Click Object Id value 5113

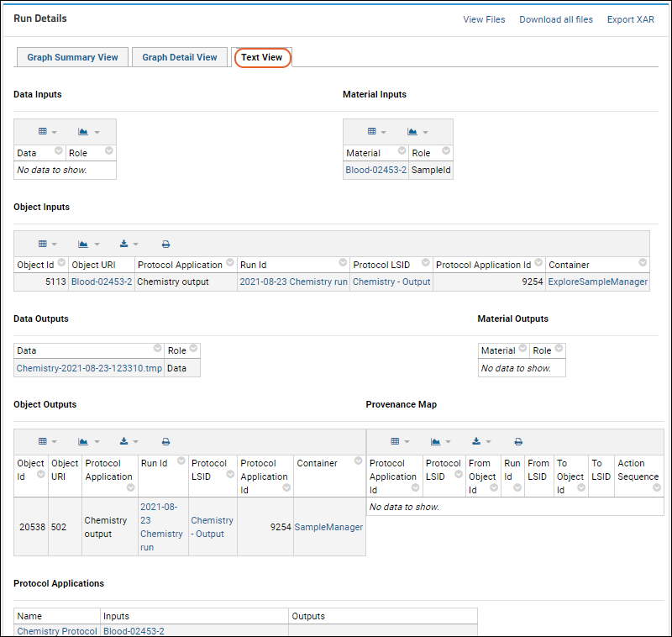click(x=55, y=282)
